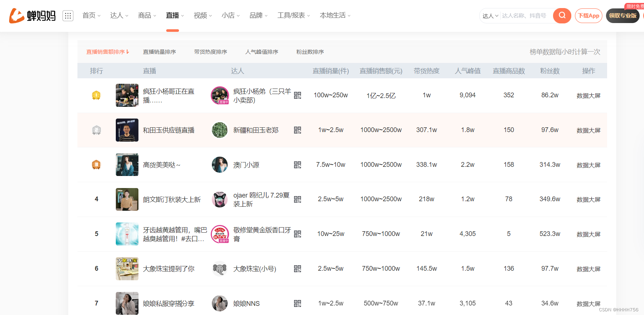Open live title 朗文斯汀秋装大上新
The width and height of the screenshot is (644, 315).
pyautogui.click(x=172, y=199)
